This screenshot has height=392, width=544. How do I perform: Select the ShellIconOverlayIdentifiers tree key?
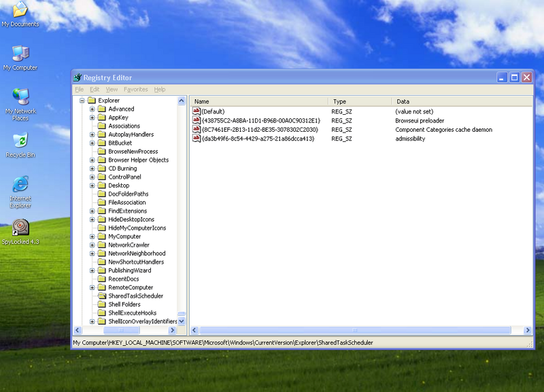[x=143, y=321]
